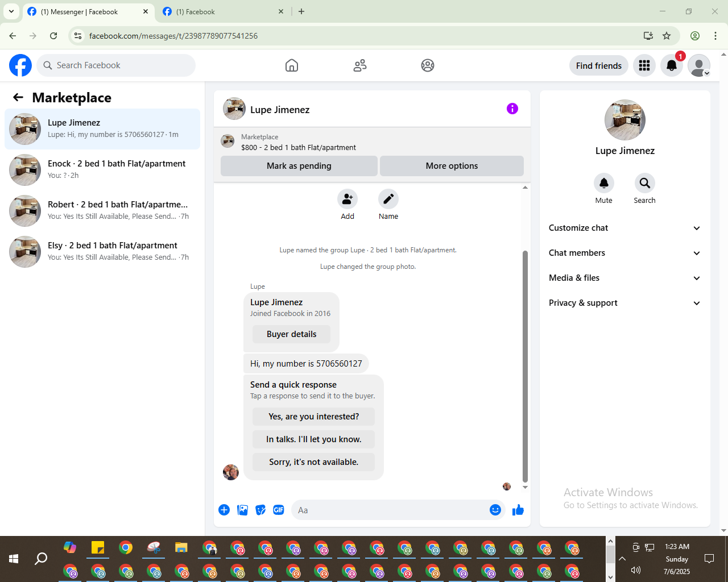The width and height of the screenshot is (728, 582).
Task: Open Lupe Jimenez large profile picture
Action: (x=625, y=120)
